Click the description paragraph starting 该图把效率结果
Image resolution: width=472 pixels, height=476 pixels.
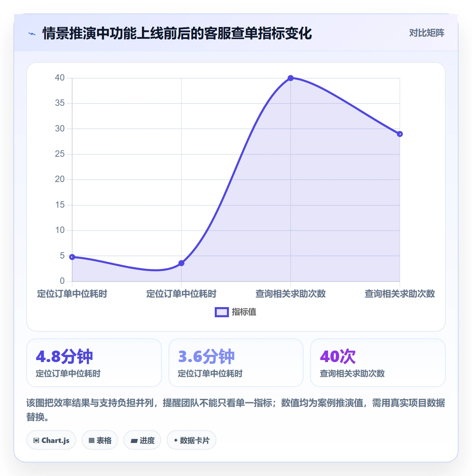(236, 410)
